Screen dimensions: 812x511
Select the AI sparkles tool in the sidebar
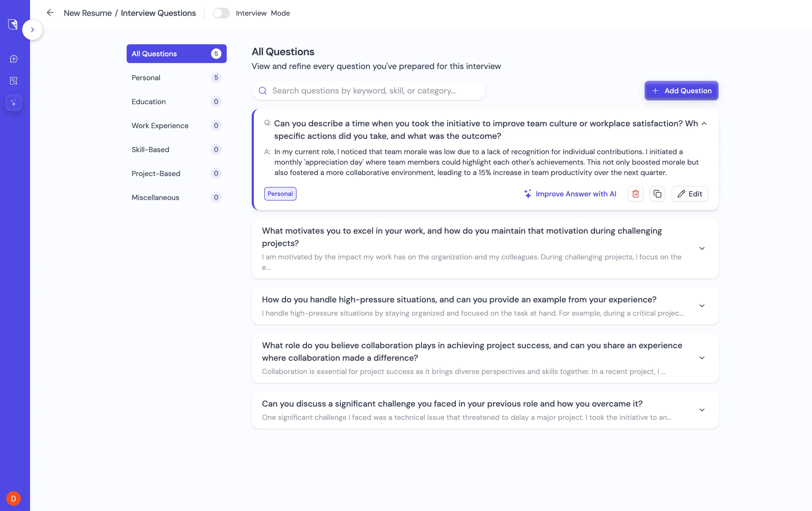pyautogui.click(x=14, y=102)
